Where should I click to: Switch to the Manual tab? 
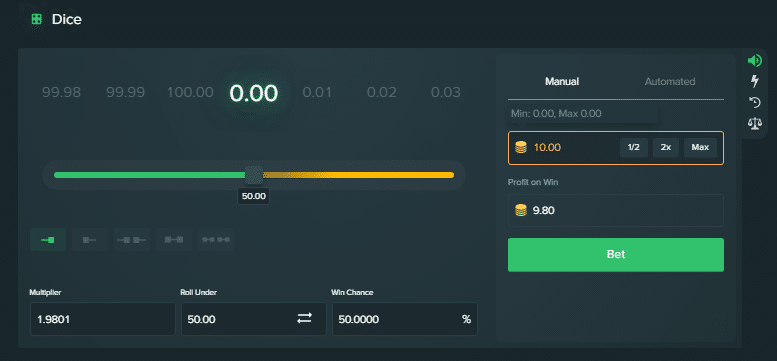point(562,82)
